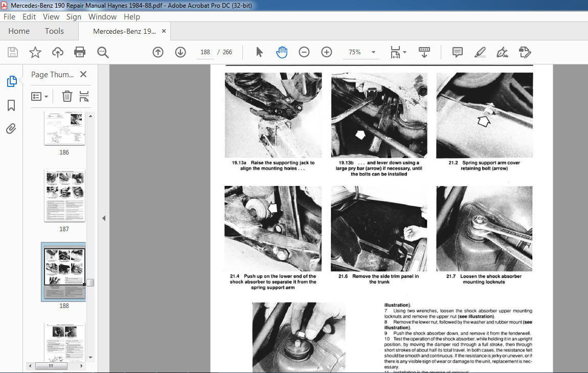Go to previous page arrow

click(x=158, y=52)
